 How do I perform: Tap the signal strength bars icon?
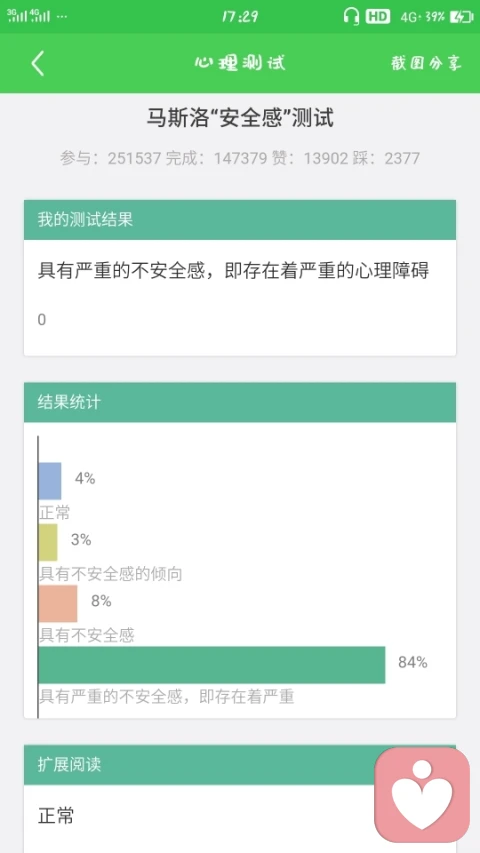28,16
